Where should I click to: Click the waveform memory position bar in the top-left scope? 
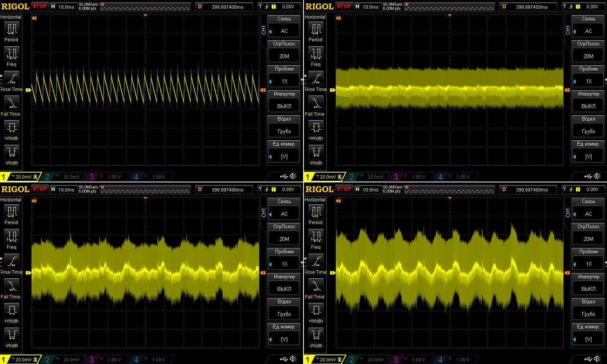[145, 7]
